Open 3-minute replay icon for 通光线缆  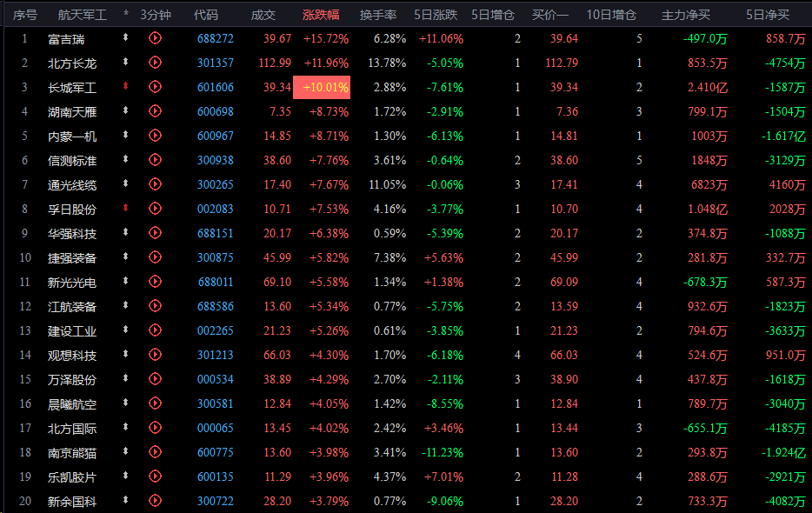coord(156,184)
